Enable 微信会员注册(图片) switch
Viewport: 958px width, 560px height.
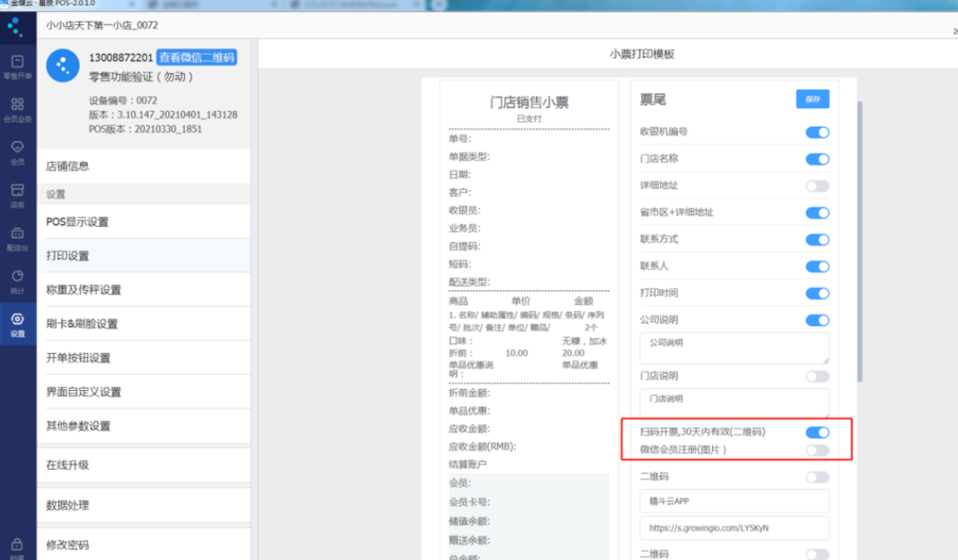[x=817, y=450]
